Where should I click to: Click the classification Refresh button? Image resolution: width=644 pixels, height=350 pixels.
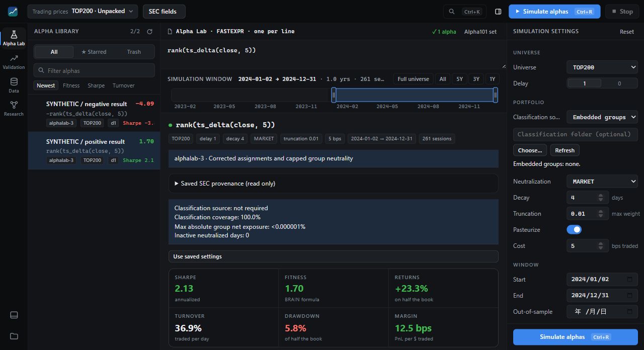pyautogui.click(x=565, y=150)
